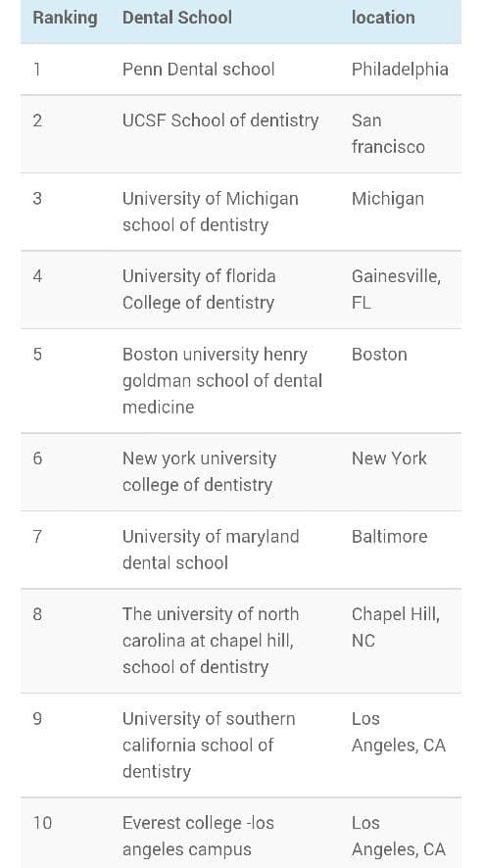Click the Philadelphia location cell

[400, 70]
